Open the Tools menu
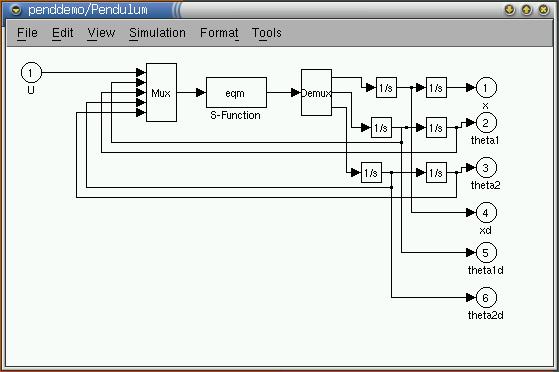The height and width of the screenshot is (372, 559). [267, 33]
